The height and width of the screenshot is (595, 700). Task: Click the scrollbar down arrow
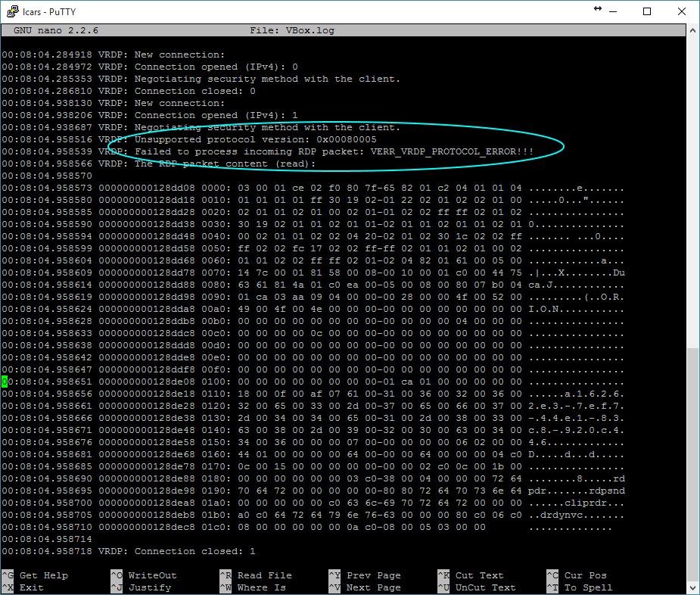692,587
